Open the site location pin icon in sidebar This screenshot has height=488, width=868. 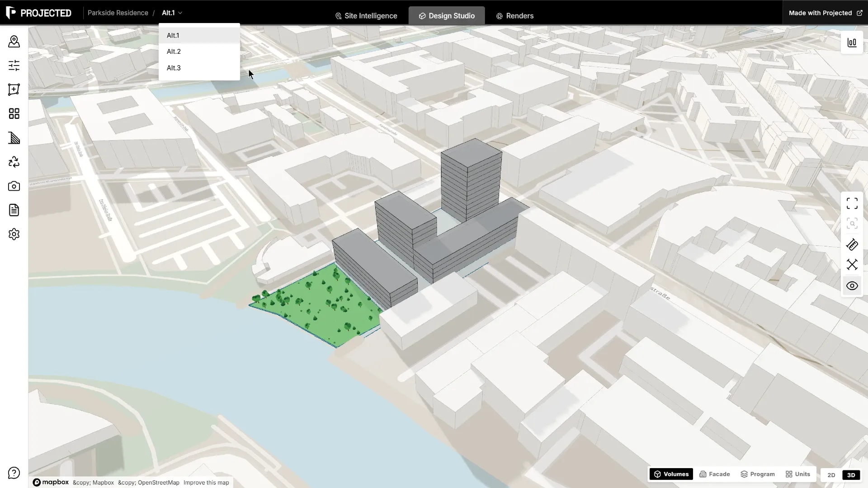14,42
